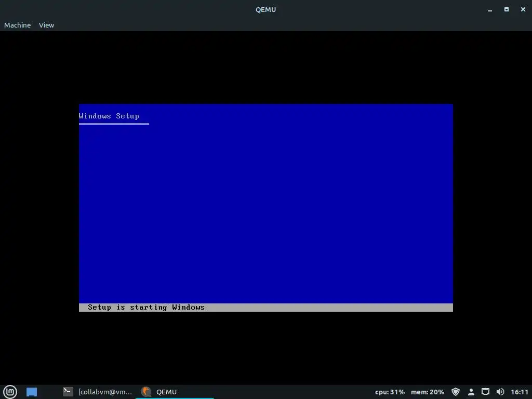Close the QEMU window

click(x=523, y=9)
